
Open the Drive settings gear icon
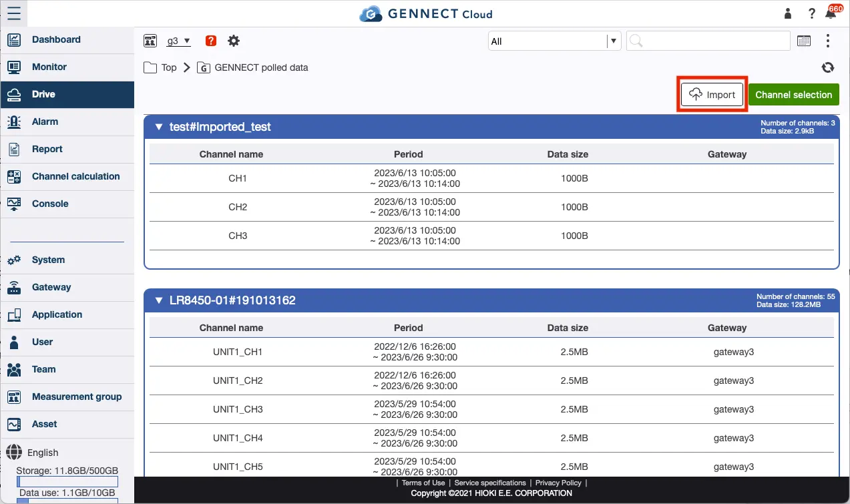pos(233,40)
